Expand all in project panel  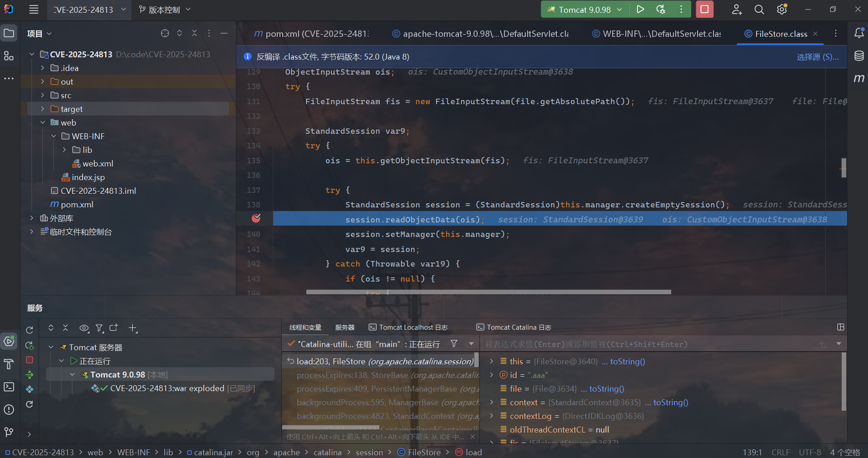coord(180,33)
